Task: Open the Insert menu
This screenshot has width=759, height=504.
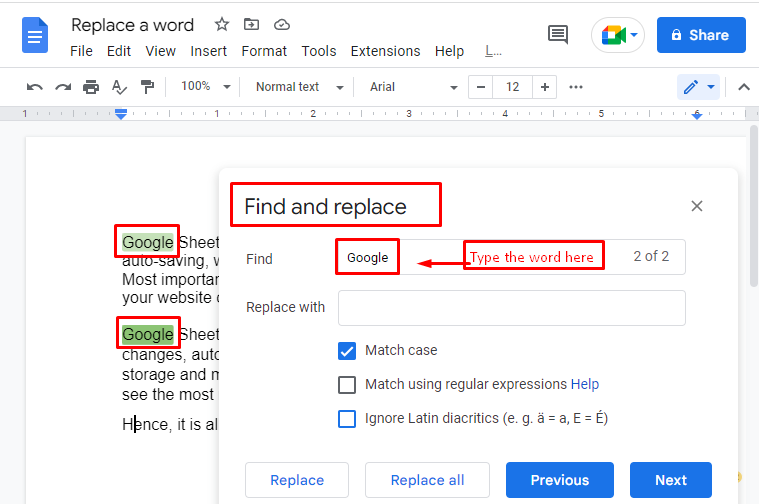Action: [x=209, y=51]
